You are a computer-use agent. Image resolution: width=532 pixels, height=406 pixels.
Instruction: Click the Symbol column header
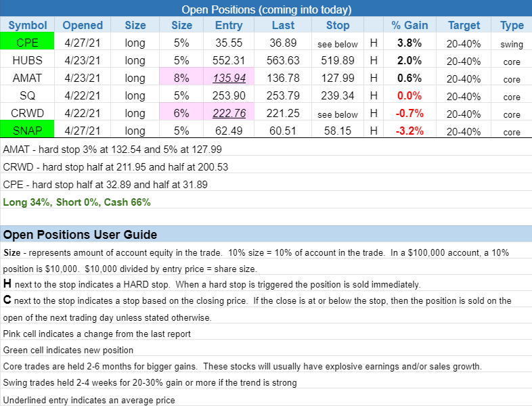[28, 25]
